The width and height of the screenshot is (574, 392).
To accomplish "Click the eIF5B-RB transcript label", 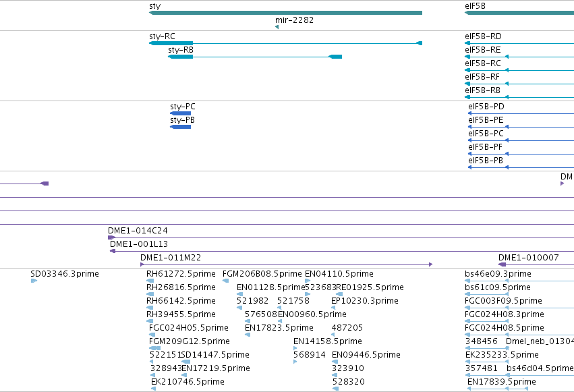I will pyautogui.click(x=482, y=90).
